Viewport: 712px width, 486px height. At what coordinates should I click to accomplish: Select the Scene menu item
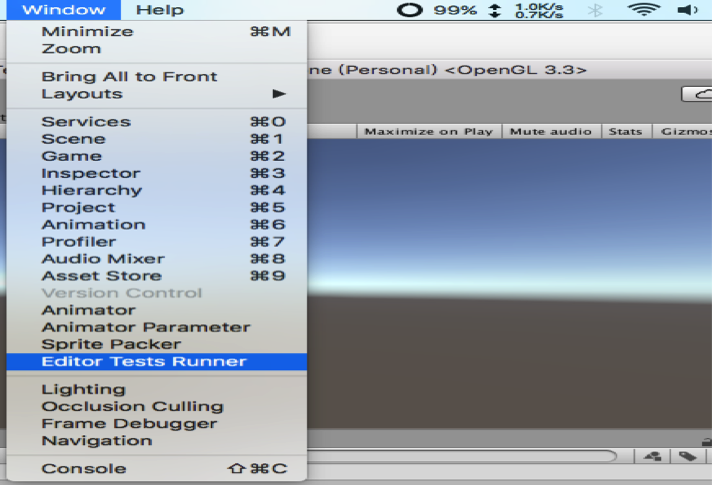pyautogui.click(x=157, y=139)
